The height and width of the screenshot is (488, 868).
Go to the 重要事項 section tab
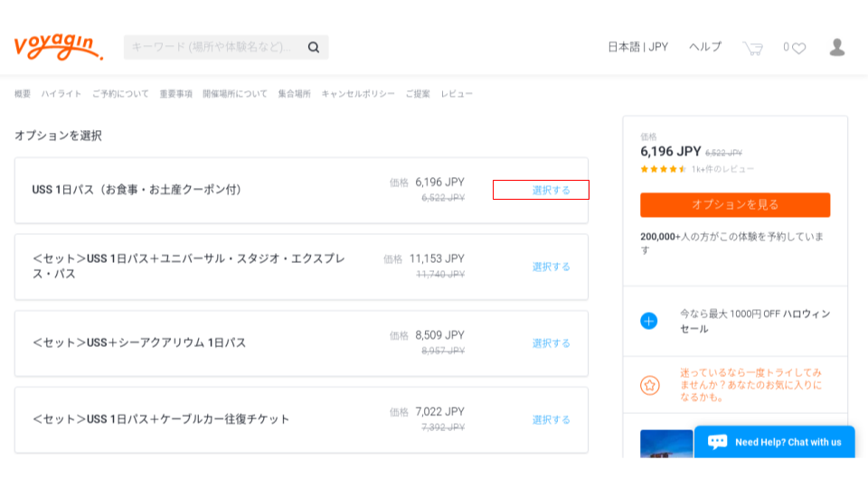pos(176,94)
